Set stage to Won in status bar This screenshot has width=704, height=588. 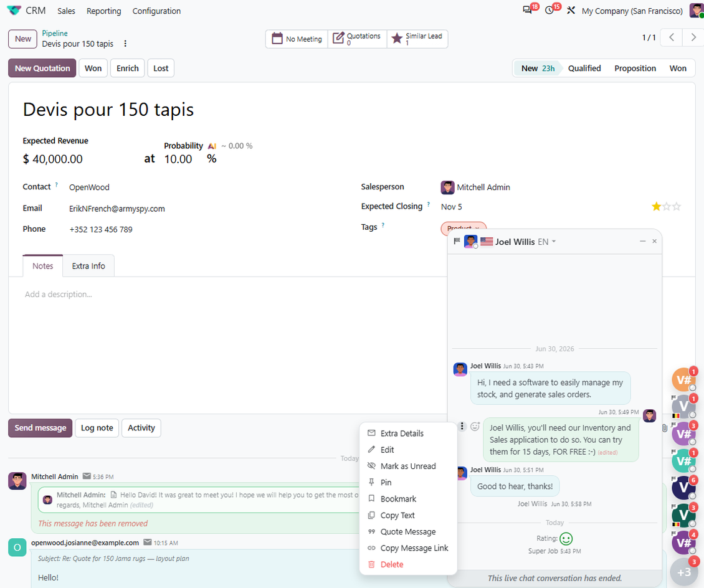[x=677, y=69]
